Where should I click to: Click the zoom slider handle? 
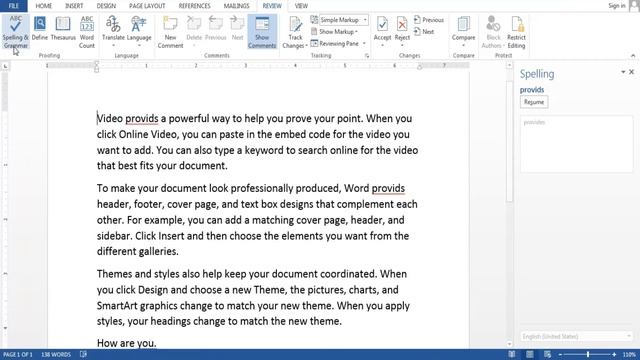pos(588,354)
